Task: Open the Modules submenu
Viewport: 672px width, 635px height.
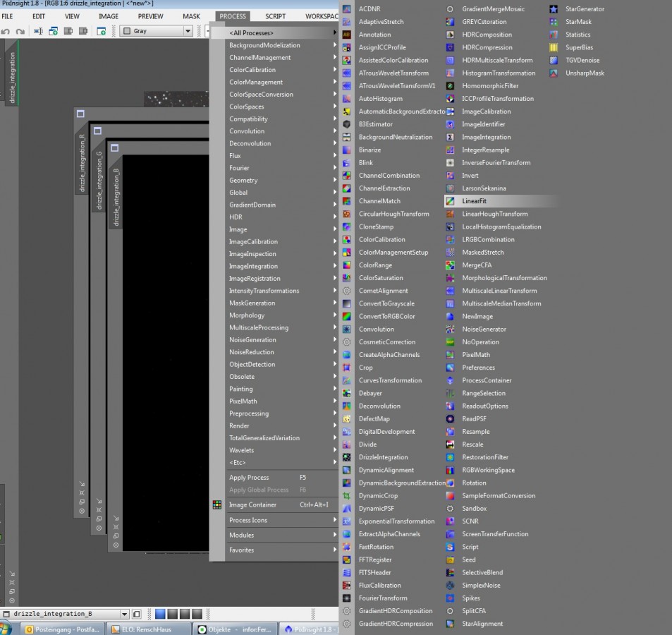Action: click(x=280, y=535)
